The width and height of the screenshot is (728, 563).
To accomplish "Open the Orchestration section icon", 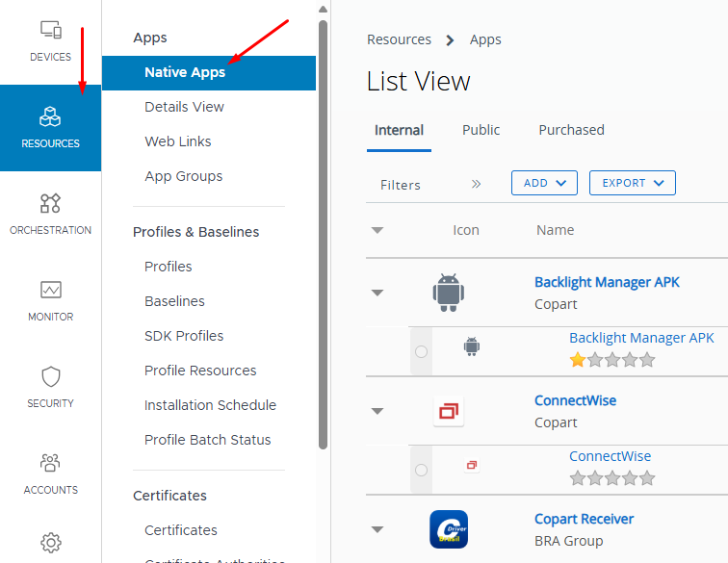I will (x=50, y=203).
